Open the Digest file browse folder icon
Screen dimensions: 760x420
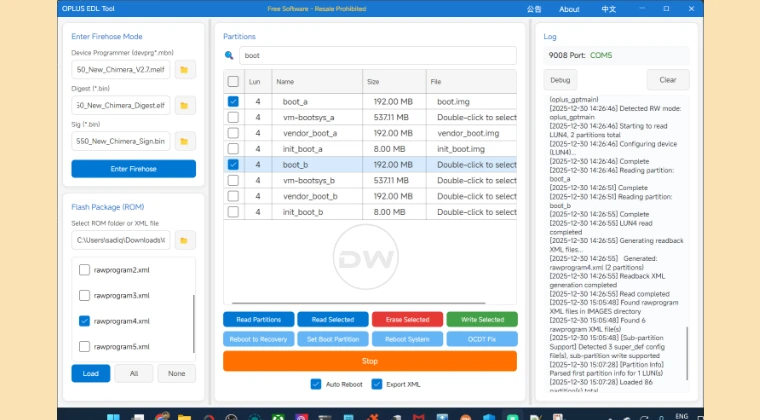tap(184, 106)
